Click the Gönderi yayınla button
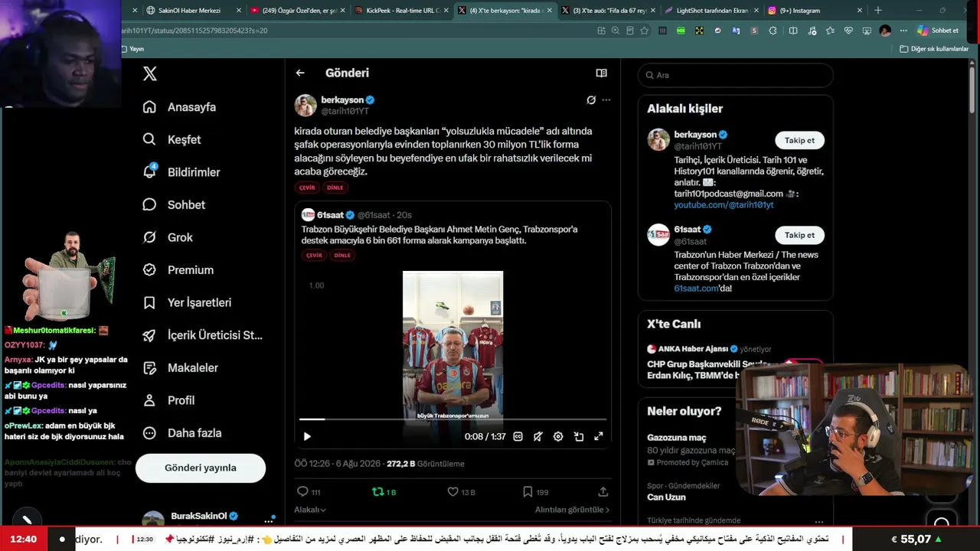Viewport: 980px width, 551px height. (201, 468)
